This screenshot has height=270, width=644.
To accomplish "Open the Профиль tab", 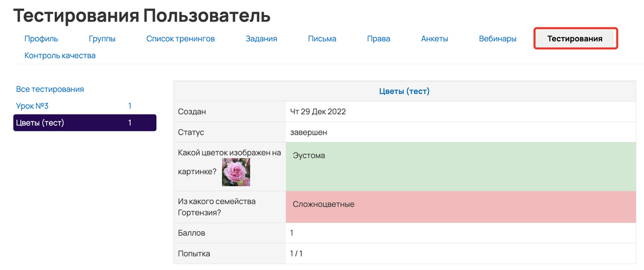I will tap(41, 39).
